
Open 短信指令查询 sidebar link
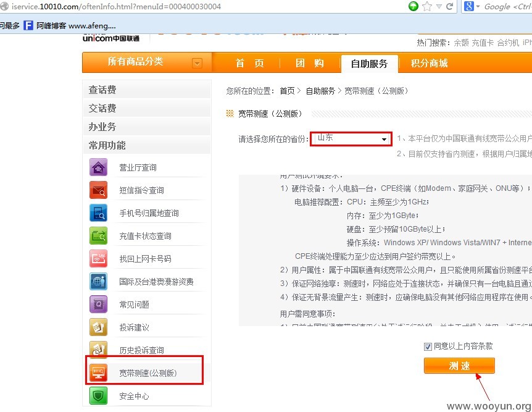141,190
